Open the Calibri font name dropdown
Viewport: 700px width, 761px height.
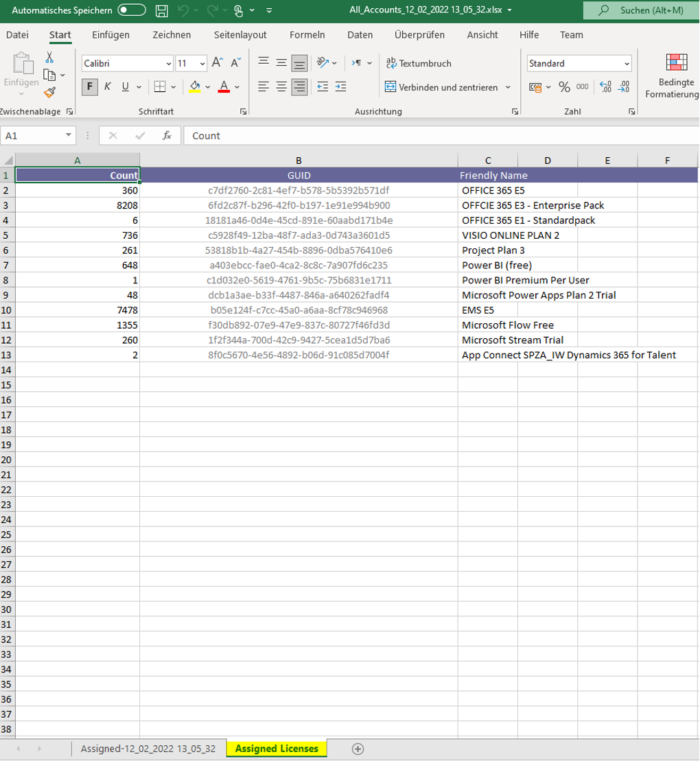(168, 64)
